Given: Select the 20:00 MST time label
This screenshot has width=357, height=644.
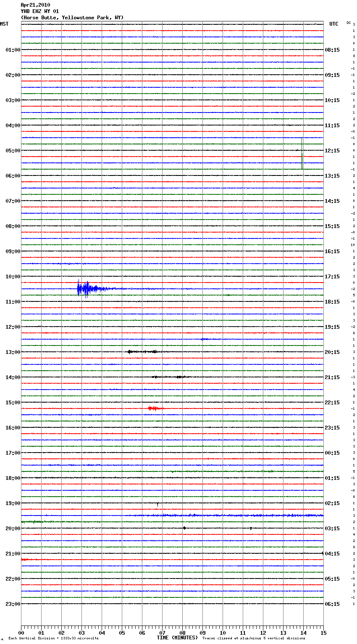Looking at the screenshot, I should pyautogui.click(x=13, y=529).
